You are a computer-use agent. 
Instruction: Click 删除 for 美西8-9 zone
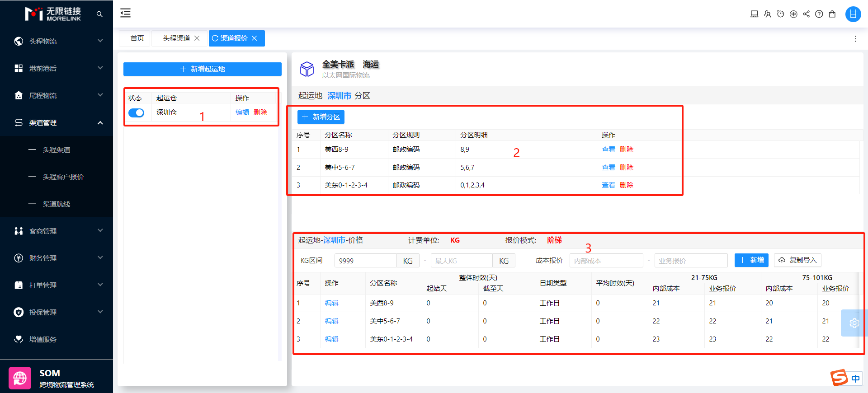click(627, 150)
